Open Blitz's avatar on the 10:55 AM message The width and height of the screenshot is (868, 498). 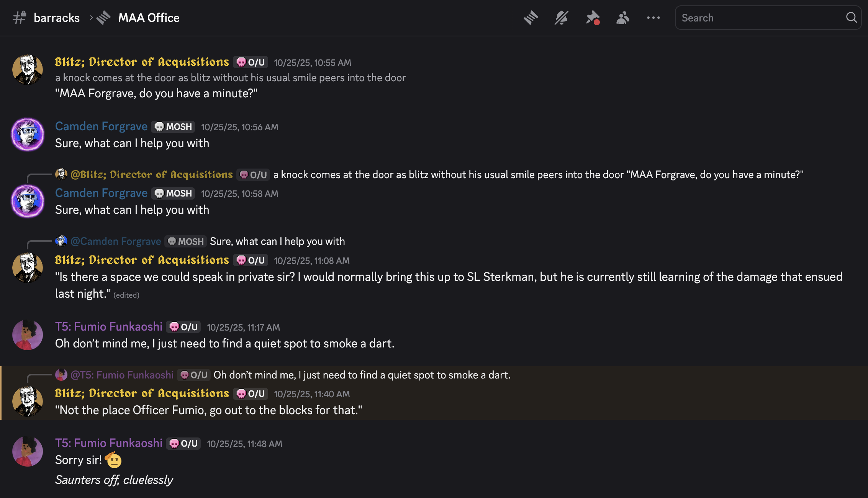pyautogui.click(x=28, y=69)
